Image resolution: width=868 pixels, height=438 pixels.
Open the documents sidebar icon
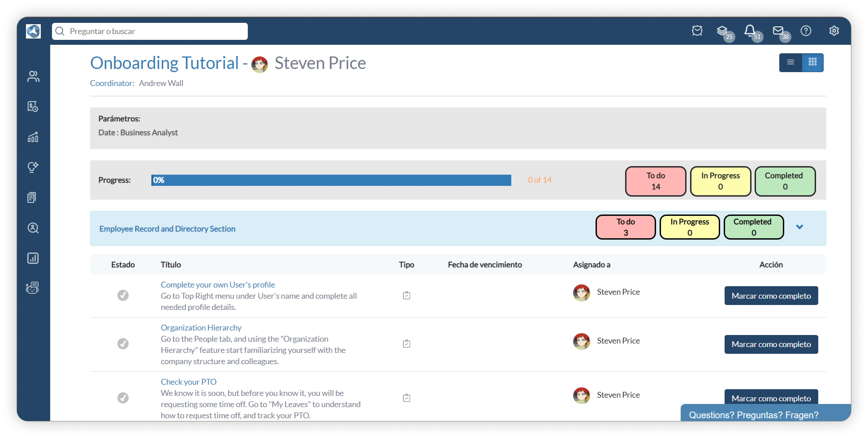coord(32,198)
